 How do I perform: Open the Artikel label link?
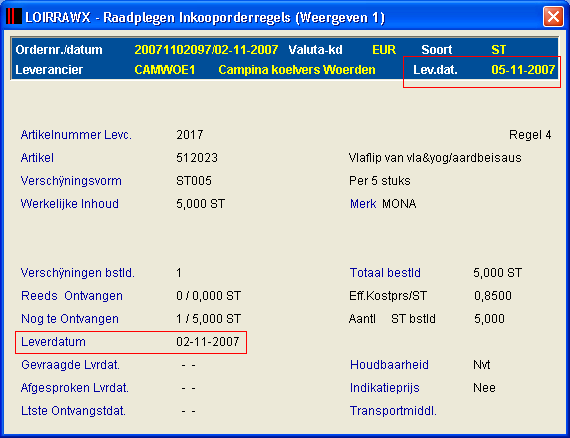[37, 158]
